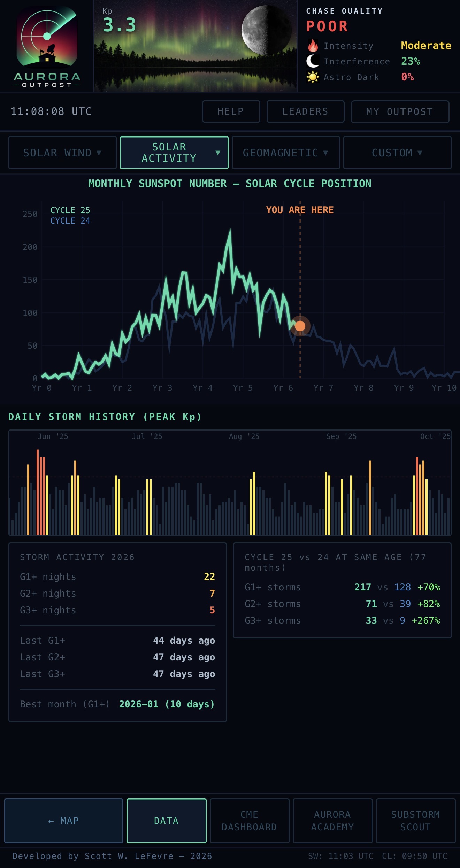
Task: Click the Sep '25 axis label
Action: point(341,436)
